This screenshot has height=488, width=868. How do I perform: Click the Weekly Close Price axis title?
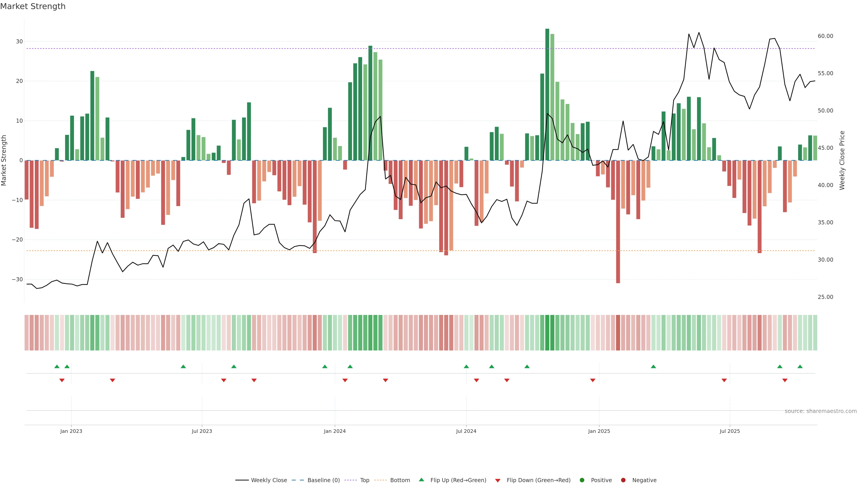[x=842, y=160]
